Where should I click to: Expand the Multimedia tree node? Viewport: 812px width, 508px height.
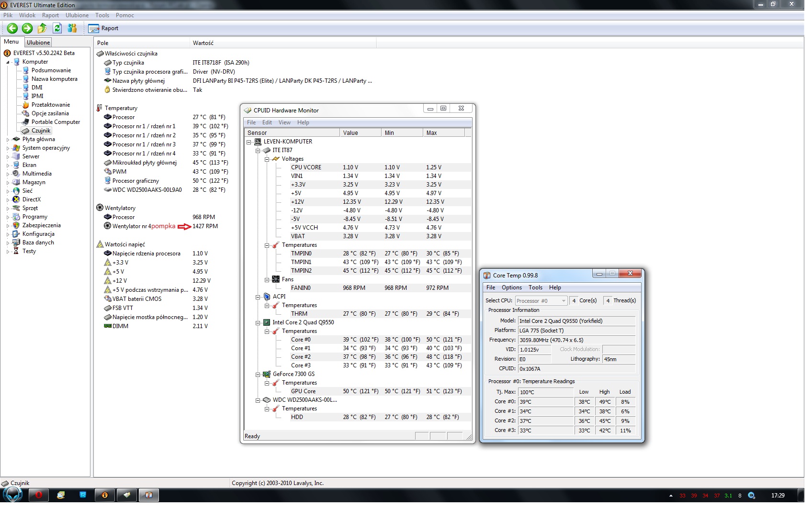coord(8,174)
